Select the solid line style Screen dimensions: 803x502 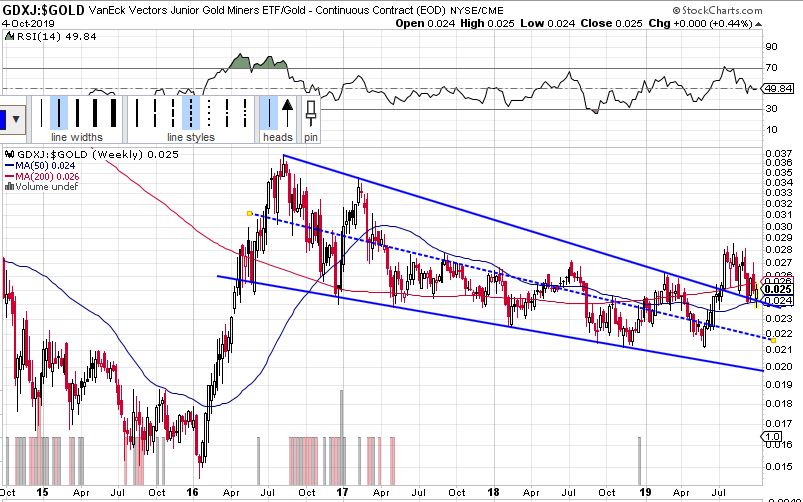137,113
